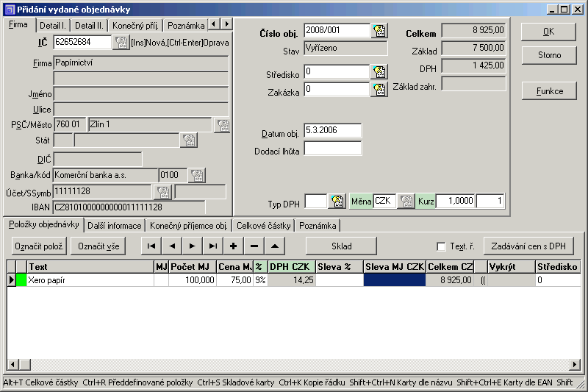Select the Položky objednávky tab

click(x=44, y=224)
